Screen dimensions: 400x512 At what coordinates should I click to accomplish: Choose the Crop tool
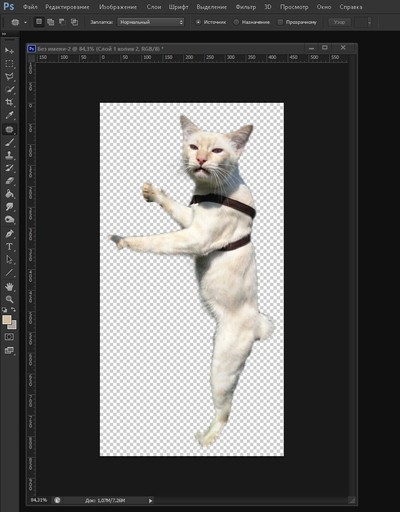9,102
